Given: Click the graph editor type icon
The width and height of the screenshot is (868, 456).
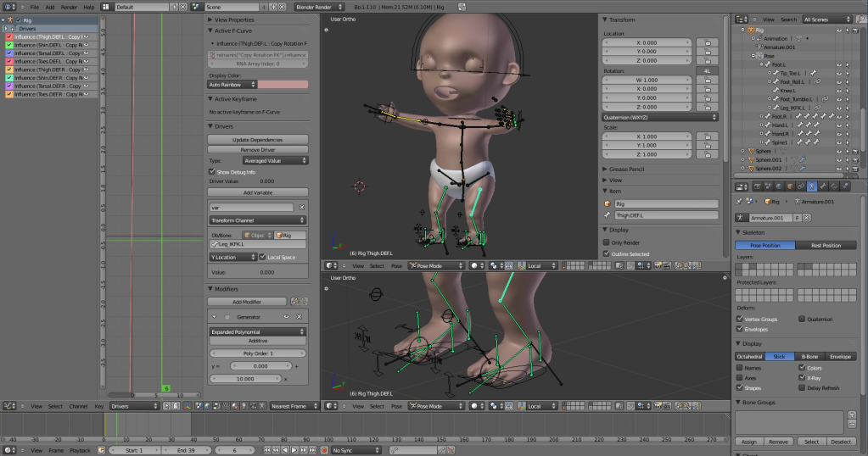Looking at the screenshot, I should tap(8, 406).
